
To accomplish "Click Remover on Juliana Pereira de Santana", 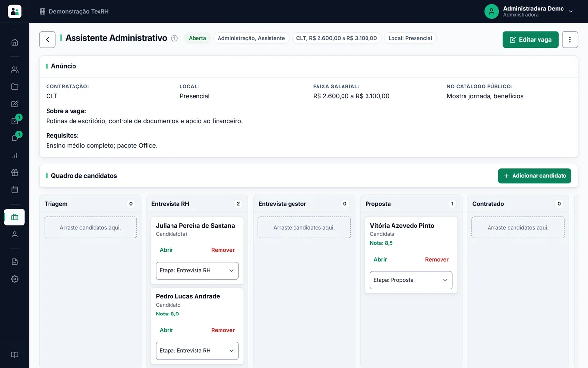I will (223, 250).
